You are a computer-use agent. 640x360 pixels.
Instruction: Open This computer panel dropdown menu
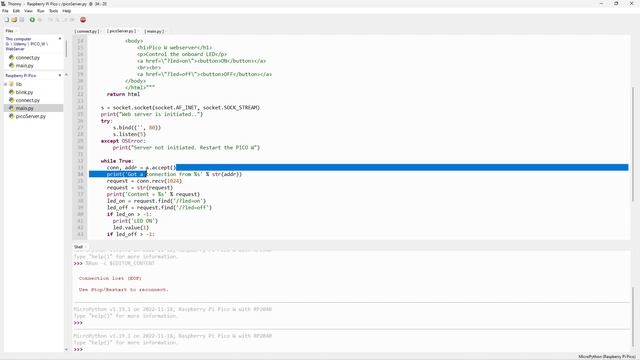(x=60, y=39)
